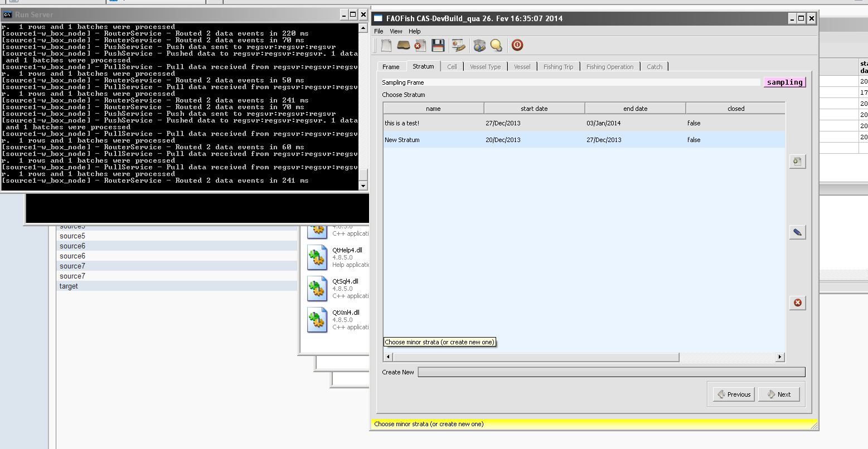868x449 pixels.
Task: Switch to the Frame tab
Action: (x=391, y=67)
